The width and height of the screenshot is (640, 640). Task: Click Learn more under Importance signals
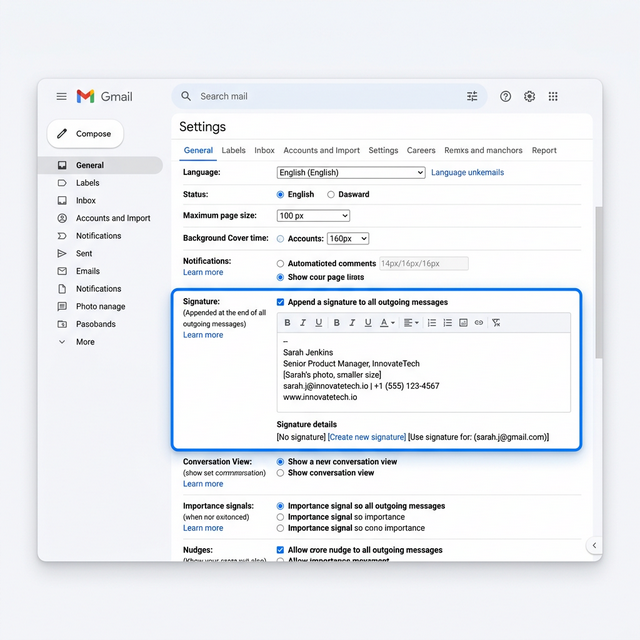[x=203, y=528]
